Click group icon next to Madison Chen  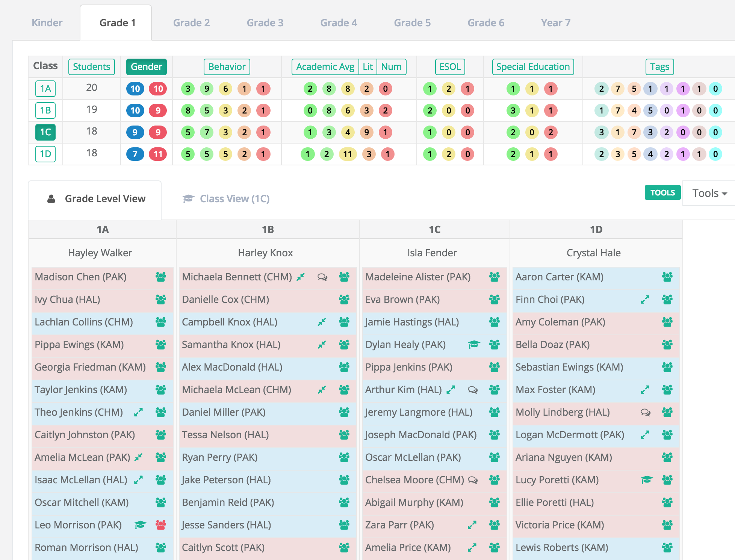click(x=161, y=277)
